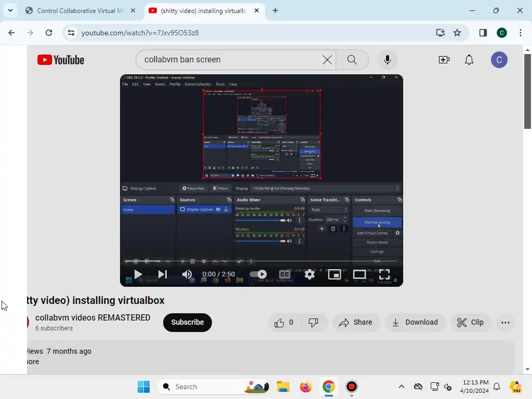The width and height of the screenshot is (532, 399).
Task: Share the video
Action: pyautogui.click(x=355, y=322)
